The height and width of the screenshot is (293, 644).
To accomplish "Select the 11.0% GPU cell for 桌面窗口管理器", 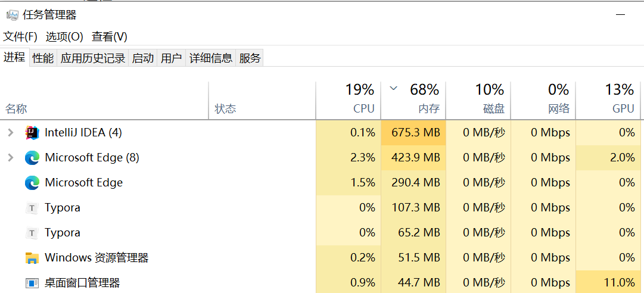I will coord(608,283).
